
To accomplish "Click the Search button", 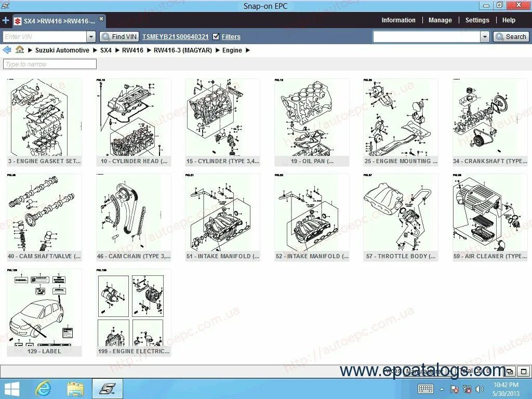I will (x=511, y=37).
